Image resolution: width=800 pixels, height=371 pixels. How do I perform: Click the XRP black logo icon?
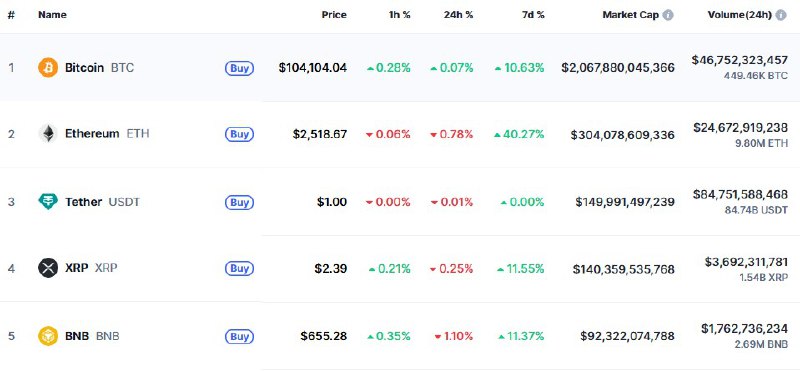pos(48,268)
